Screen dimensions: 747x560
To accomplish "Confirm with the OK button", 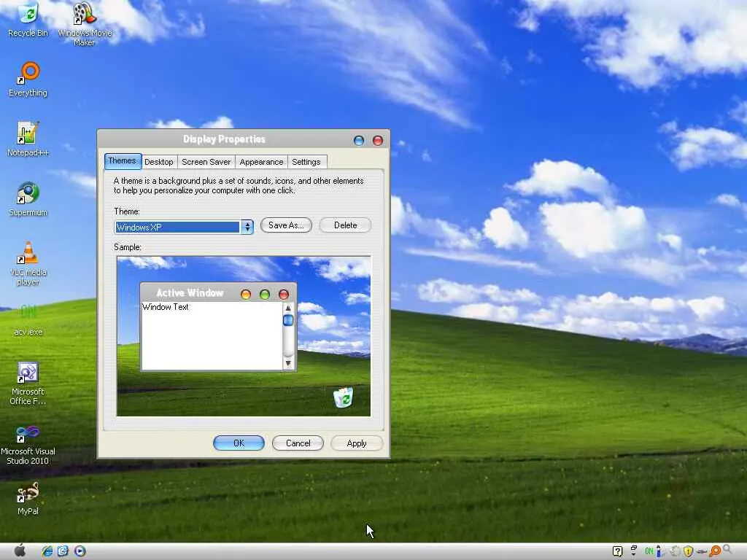I will pyautogui.click(x=239, y=443).
